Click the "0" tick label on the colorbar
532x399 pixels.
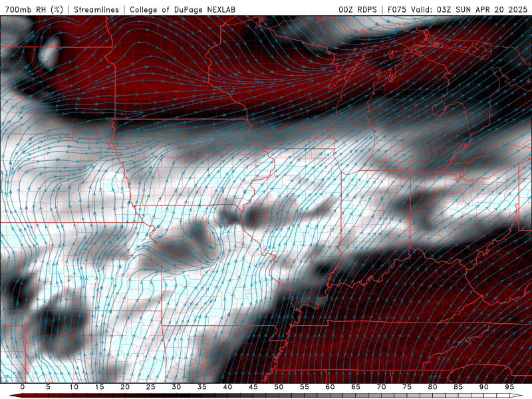coord(23,387)
